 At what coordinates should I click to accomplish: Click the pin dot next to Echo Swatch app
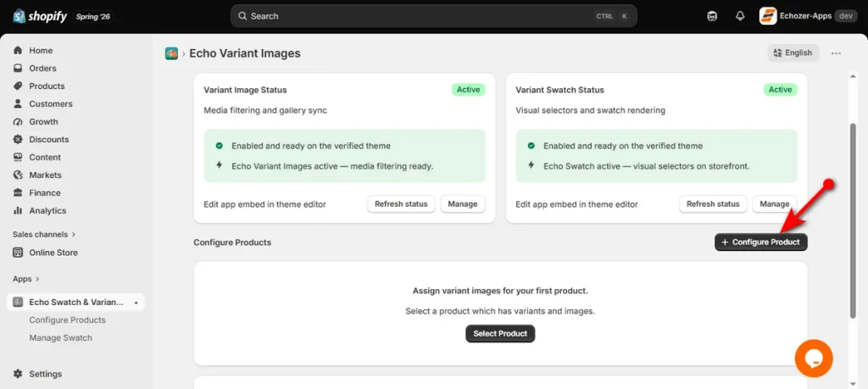(136, 303)
